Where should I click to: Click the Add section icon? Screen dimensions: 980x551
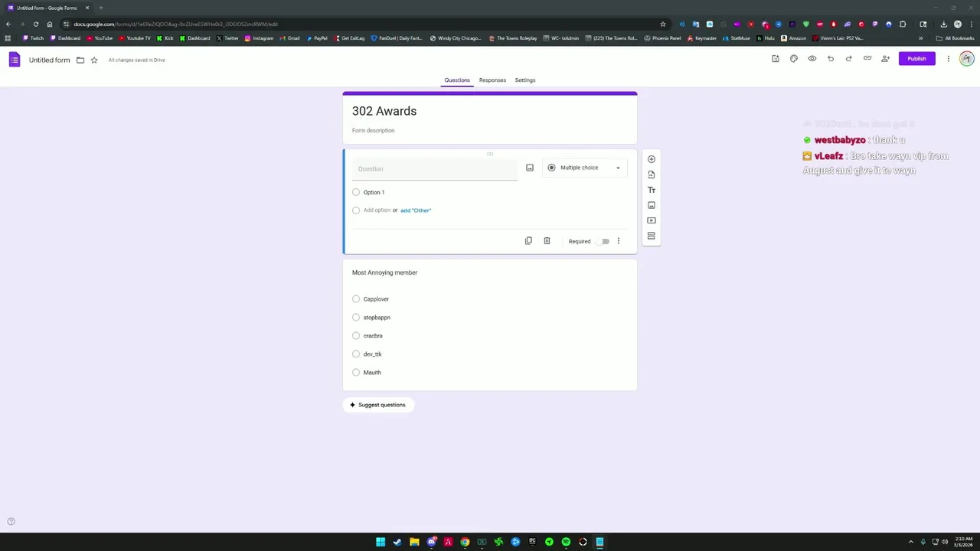(x=652, y=236)
